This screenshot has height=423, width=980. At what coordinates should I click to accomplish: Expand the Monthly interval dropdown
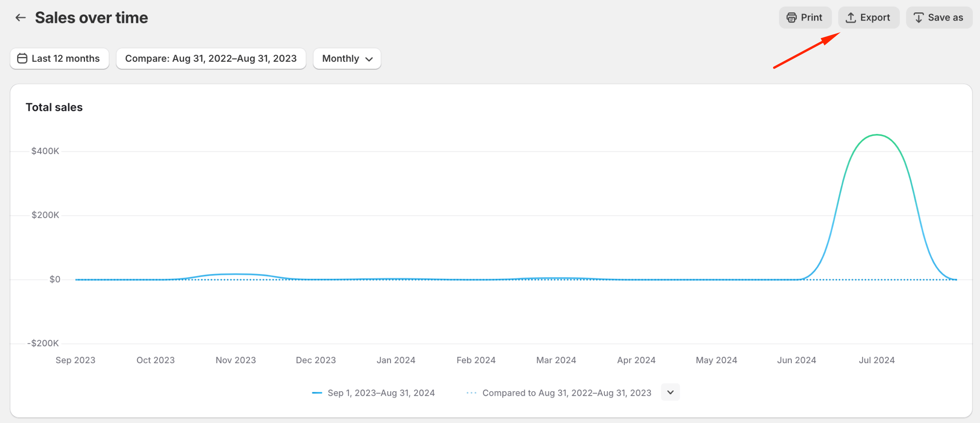pos(347,58)
